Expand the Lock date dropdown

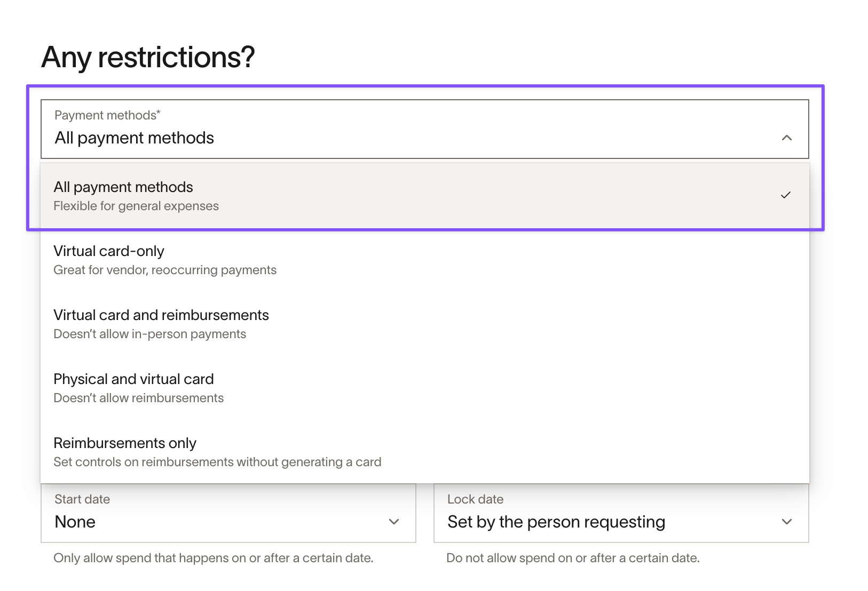click(621, 513)
